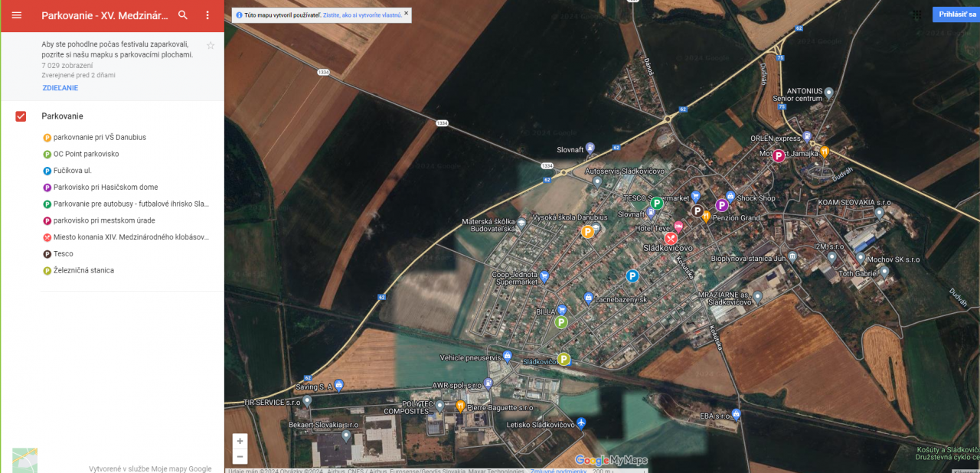The width and height of the screenshot is (980, 473).
Task: Click the base map thumbnail in sidebar corner
Action: (24, 460)
